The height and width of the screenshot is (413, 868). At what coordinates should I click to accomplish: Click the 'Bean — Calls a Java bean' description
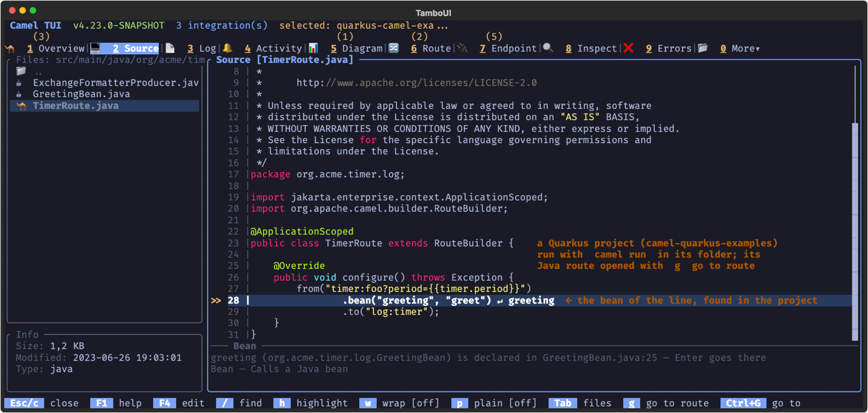[x=279, y=369]
